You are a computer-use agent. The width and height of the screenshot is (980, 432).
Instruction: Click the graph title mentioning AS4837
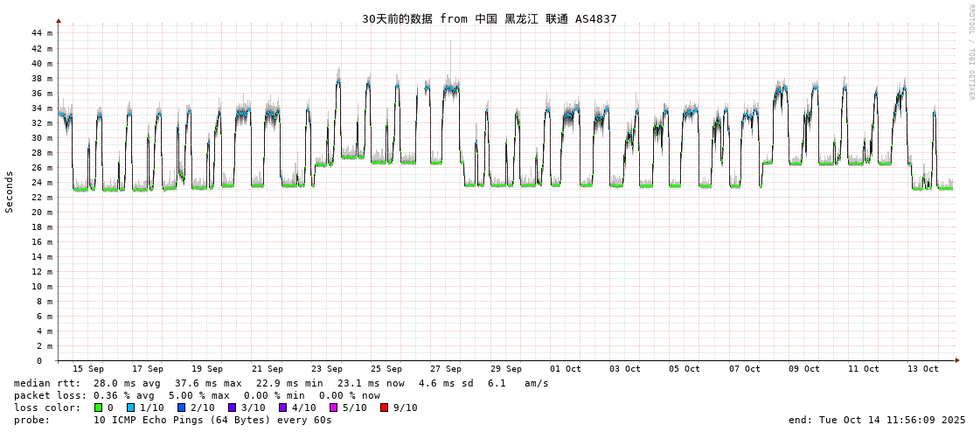click(x=489, y=18)
